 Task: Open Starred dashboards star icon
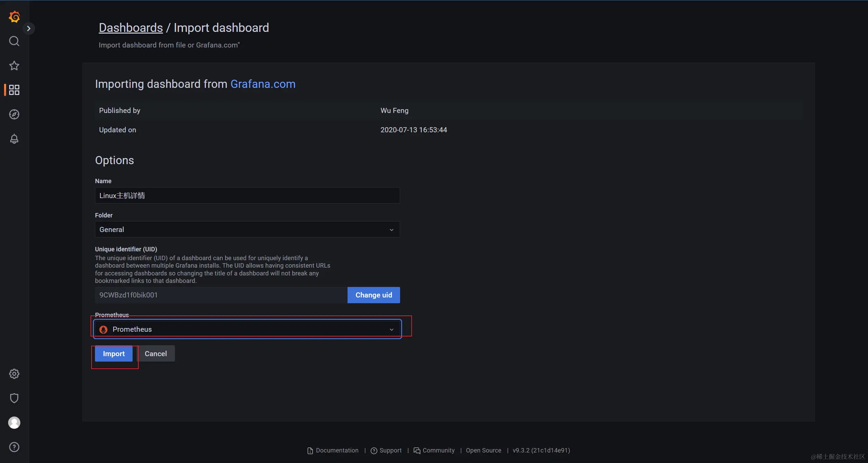pos(14,65)
